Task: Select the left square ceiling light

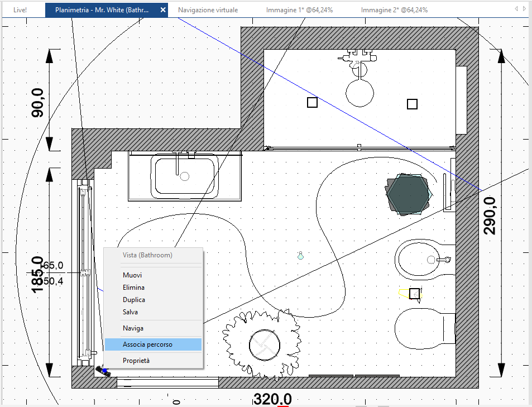Action: point(312,102)
